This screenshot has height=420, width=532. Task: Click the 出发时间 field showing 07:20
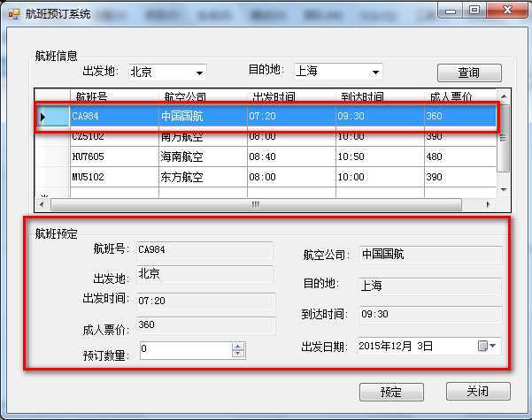[x=206, y=302]
